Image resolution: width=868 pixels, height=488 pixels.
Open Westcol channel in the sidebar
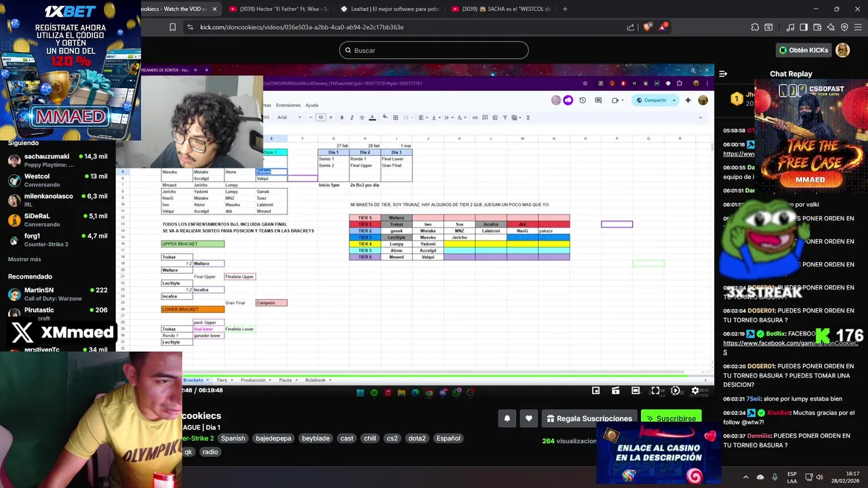pyautogui.click(x=58, y=180)
